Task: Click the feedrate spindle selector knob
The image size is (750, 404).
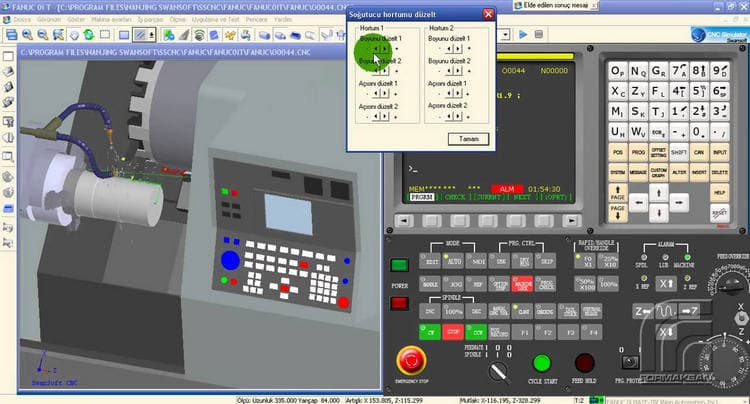Action: [498, 371]
